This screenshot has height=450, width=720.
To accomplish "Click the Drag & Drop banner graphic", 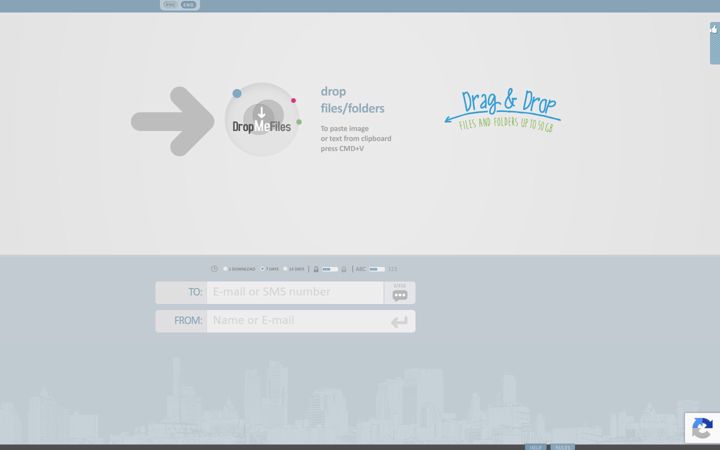I will coord(503,110).
